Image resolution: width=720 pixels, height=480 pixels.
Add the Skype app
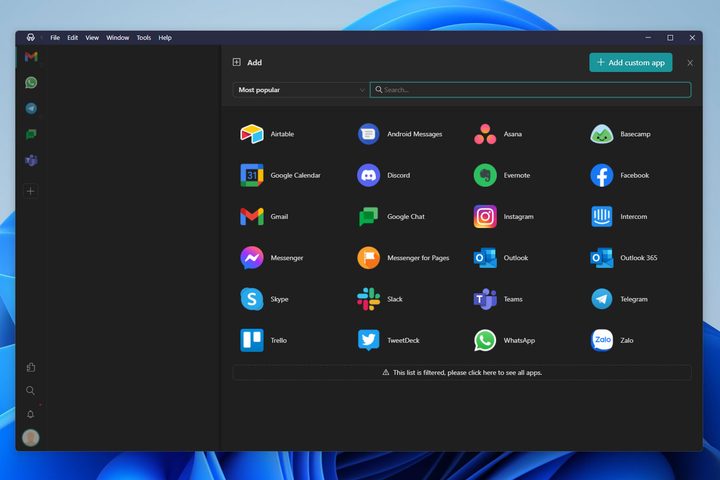[264, 299]
